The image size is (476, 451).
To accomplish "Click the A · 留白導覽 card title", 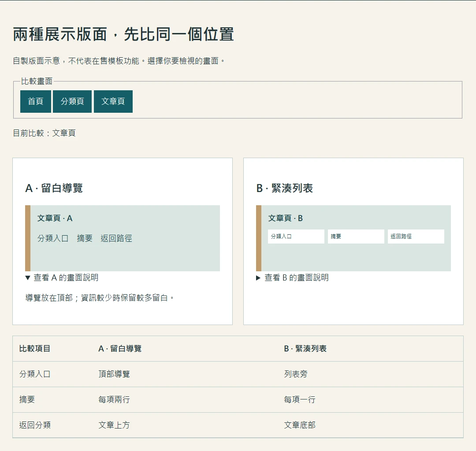I will pos(54,188).
